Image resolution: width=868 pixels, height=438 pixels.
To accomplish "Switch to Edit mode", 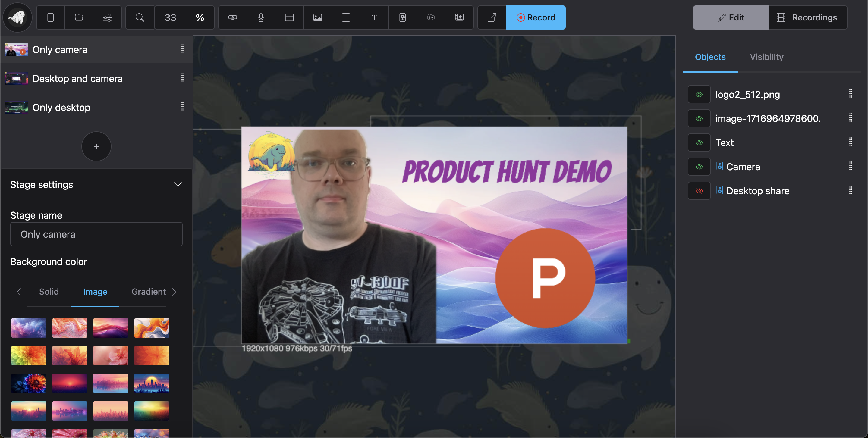I will [731, 17].
